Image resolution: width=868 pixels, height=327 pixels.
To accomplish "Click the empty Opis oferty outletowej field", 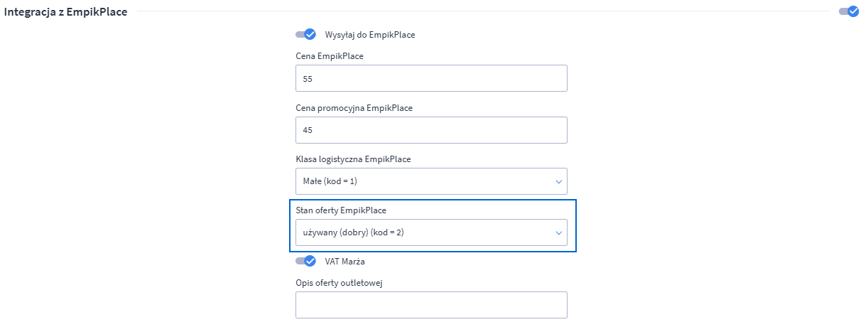I will [430, 304].
